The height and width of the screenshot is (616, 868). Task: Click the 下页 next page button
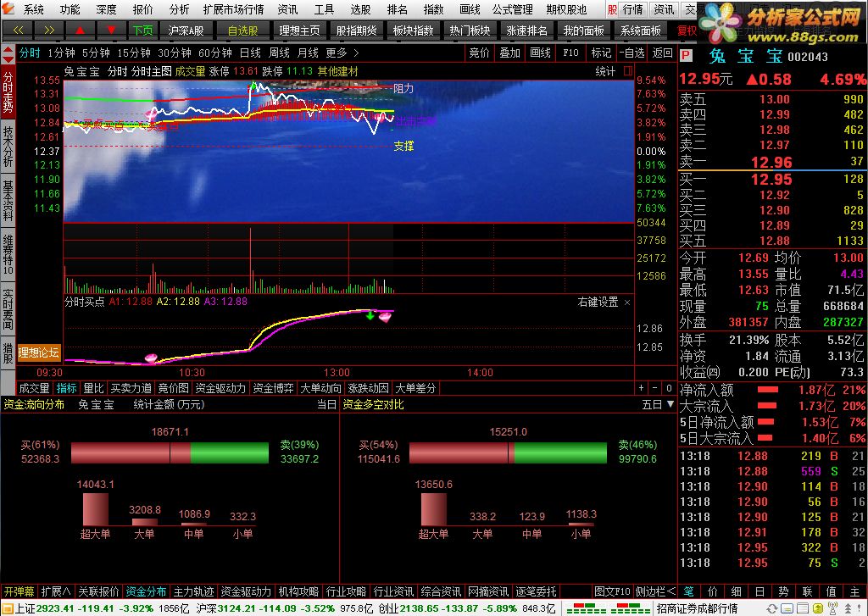tap(142, 31)
